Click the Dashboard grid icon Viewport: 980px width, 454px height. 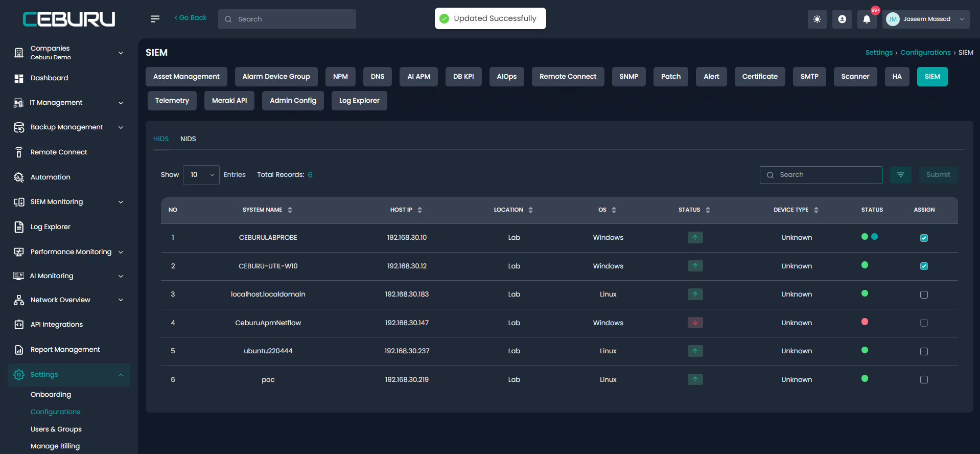coord(19,78)
